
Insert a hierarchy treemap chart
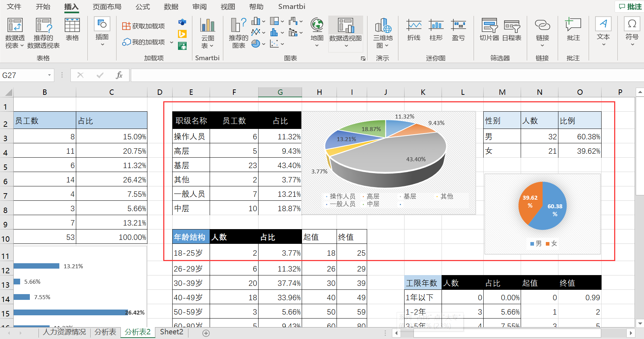tap(274, 21)
